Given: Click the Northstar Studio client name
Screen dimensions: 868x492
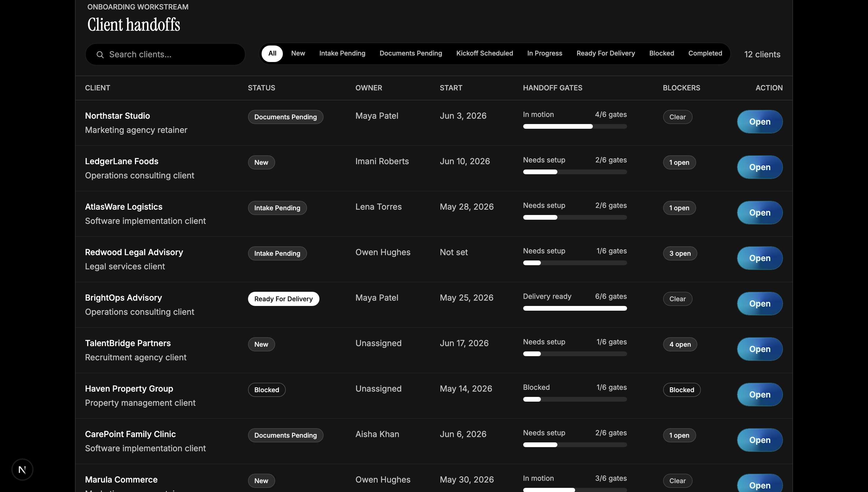Looking at the screenshot, I should tap(118, 116).
